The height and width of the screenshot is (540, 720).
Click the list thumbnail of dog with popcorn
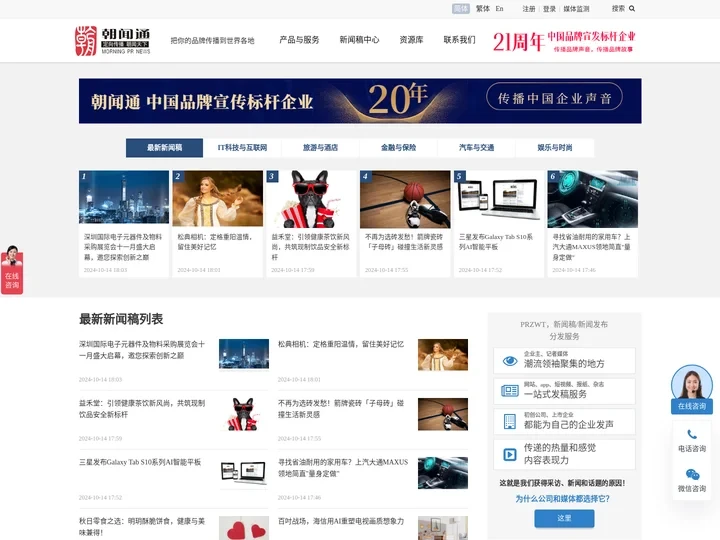click(244, 414)
